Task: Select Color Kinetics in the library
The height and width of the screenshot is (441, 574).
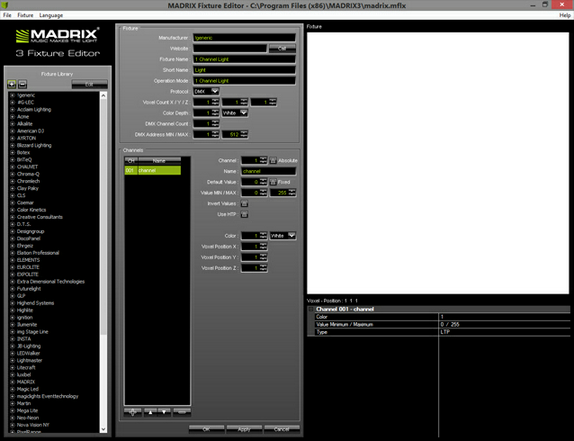Action: pyautogui.click(x=31, y=210)
